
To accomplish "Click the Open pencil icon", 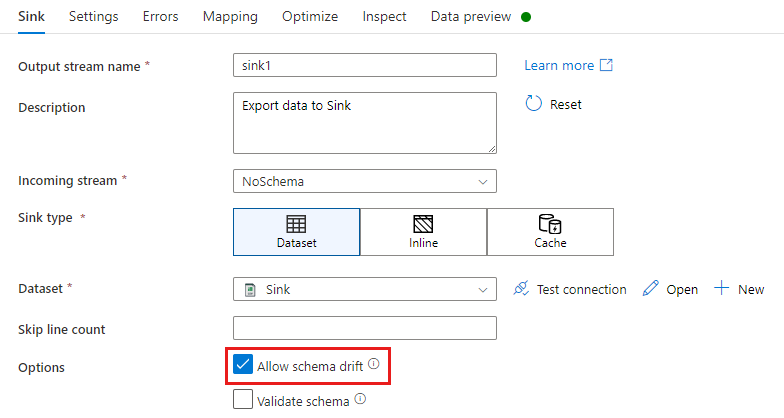I will [650, 288].
